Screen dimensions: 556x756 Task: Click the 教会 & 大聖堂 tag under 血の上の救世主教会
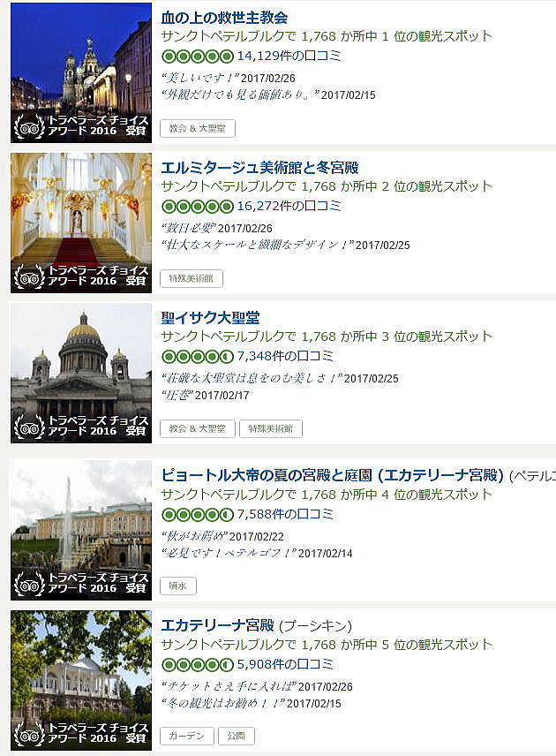coord(198,128)
